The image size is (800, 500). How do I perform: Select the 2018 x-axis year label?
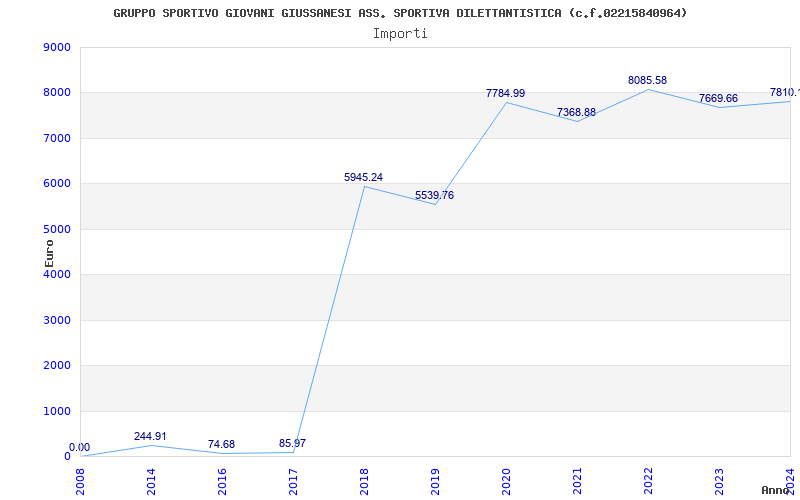coord(364,481)
